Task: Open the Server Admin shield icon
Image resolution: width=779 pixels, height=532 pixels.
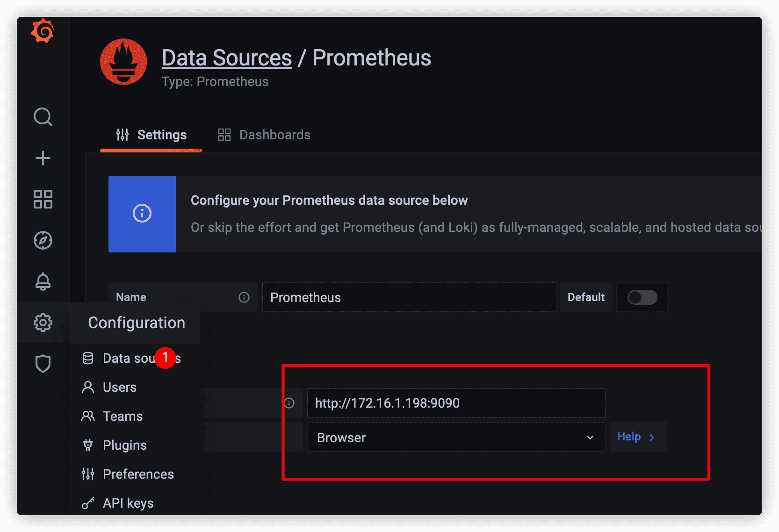Action: point(43,364)
